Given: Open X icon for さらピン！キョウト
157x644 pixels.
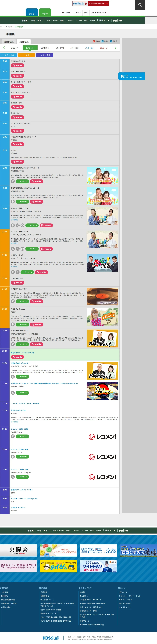Looking at the screenshot, I should tap(18, 272).
